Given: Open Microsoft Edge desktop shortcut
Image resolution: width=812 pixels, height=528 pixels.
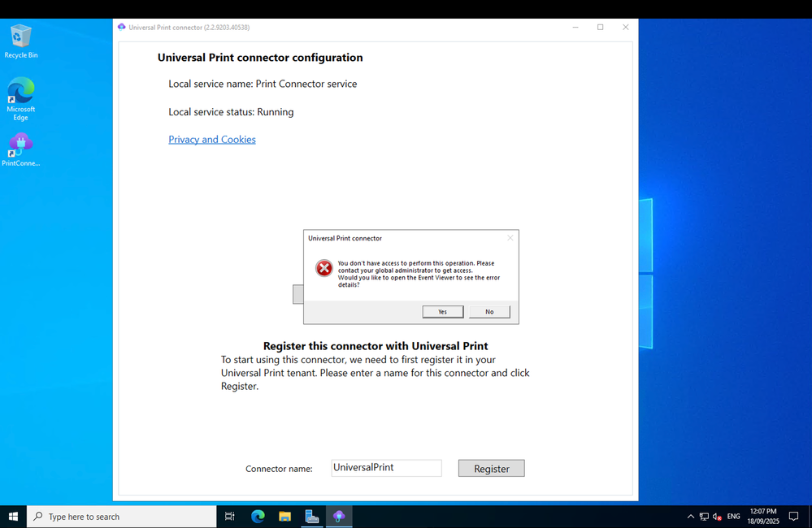Looking at the screenshot, I should pos(20,99).
